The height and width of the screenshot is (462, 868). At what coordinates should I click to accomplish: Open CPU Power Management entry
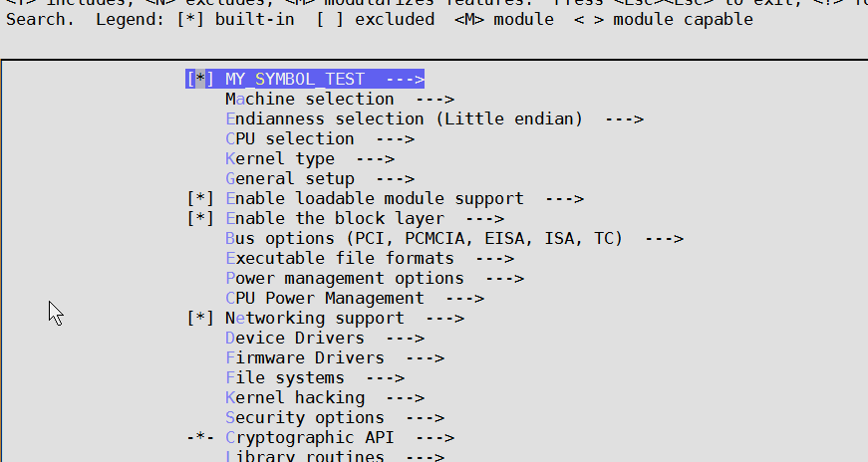click(324, 299)
